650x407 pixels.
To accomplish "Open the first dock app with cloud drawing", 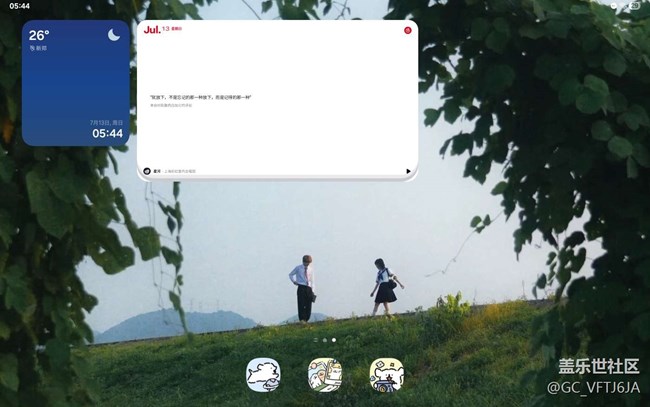I will click(264, 375).
